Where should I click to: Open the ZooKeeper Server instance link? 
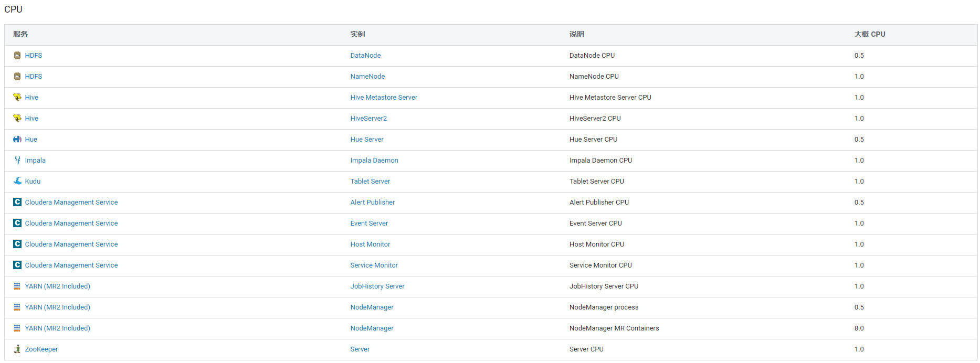pyautogui.click(x=360, y=349)
